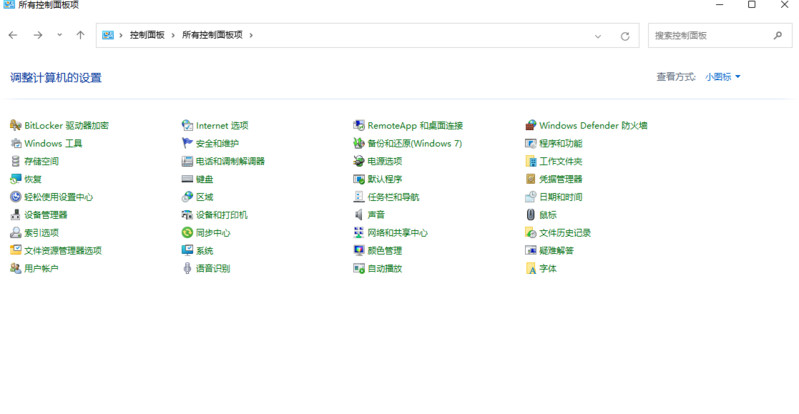Click the control panel icon in address bar

[108, 35]
